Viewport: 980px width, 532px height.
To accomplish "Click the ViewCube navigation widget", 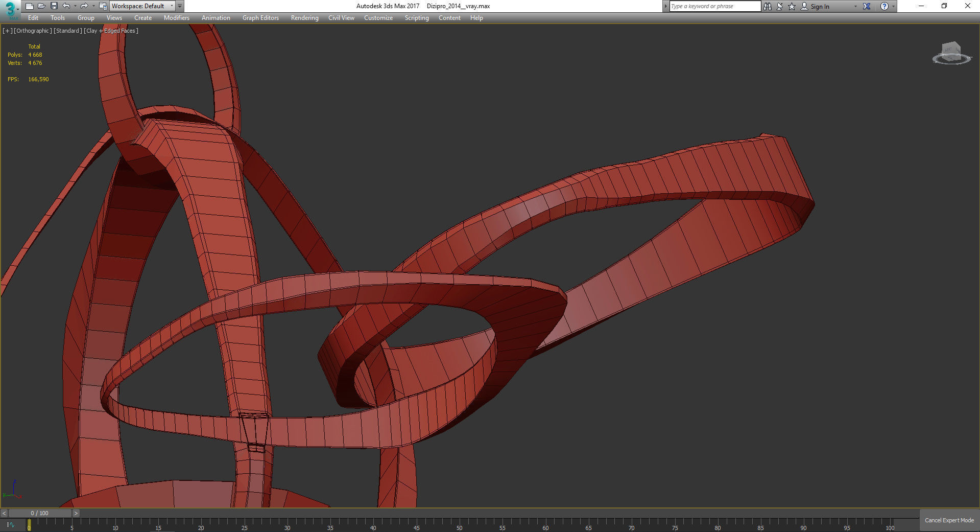I will [951, 54].
